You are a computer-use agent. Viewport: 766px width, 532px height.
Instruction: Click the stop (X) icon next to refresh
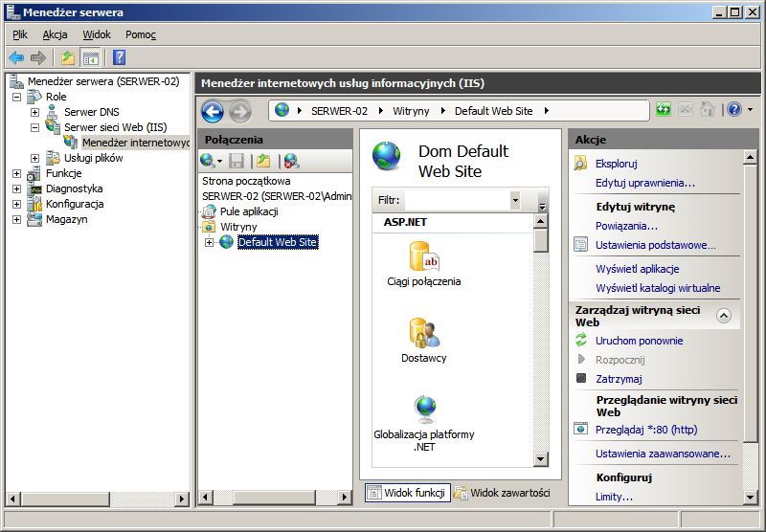pyautogui.click(x=686, y=109)
